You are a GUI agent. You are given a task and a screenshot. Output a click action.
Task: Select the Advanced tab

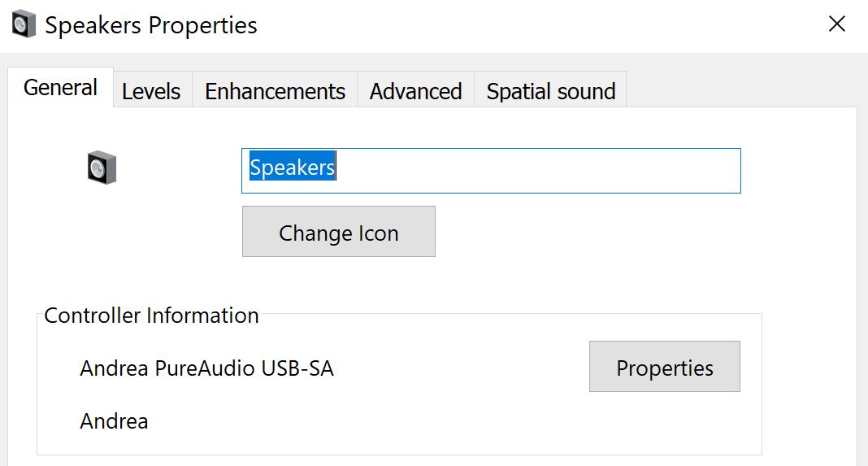415,91
